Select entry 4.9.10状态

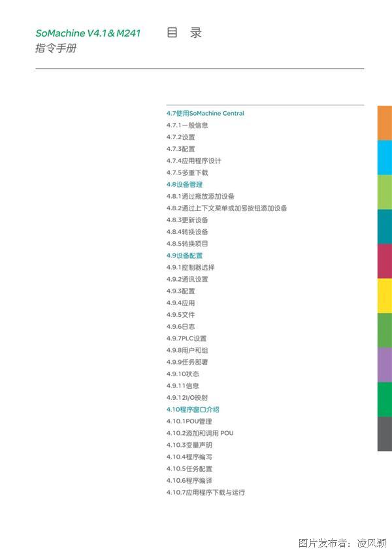click(x=183, y=374)
